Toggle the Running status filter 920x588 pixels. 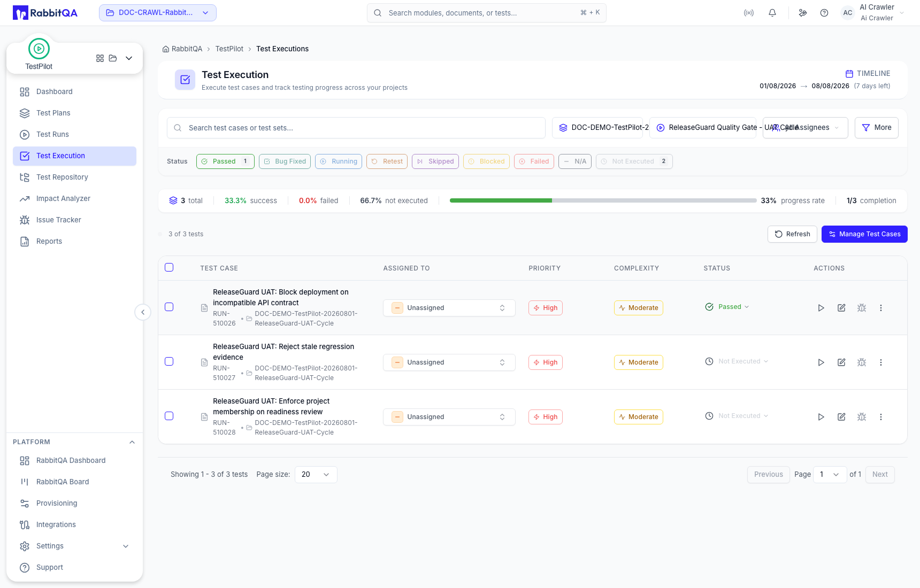tap(339, 161)
